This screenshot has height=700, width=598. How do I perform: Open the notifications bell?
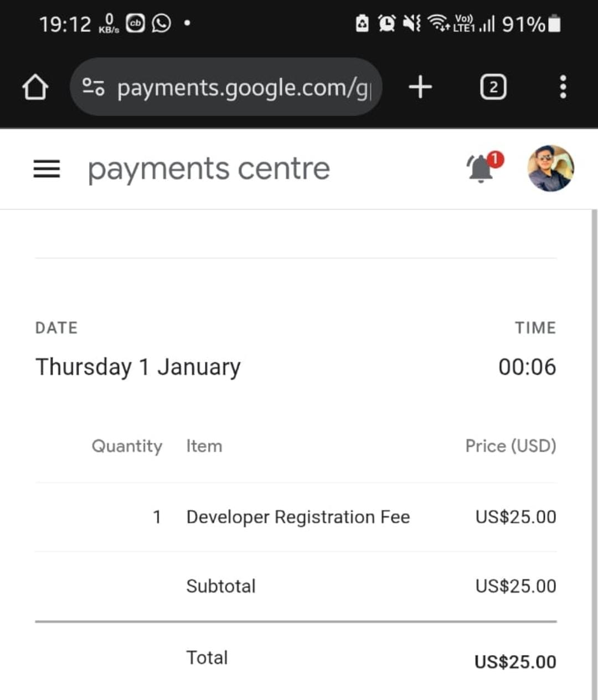(x=482, y=168)
